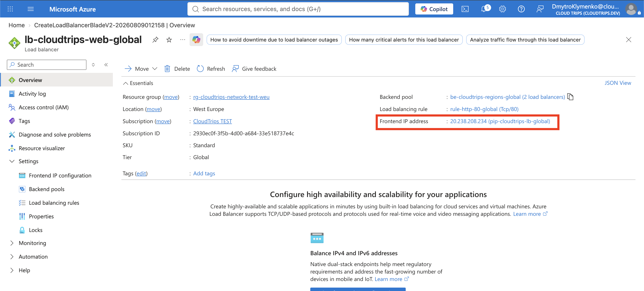Screen dimensions: 644x291
Task: Click the global search resources field
Action: pos(298,9)
